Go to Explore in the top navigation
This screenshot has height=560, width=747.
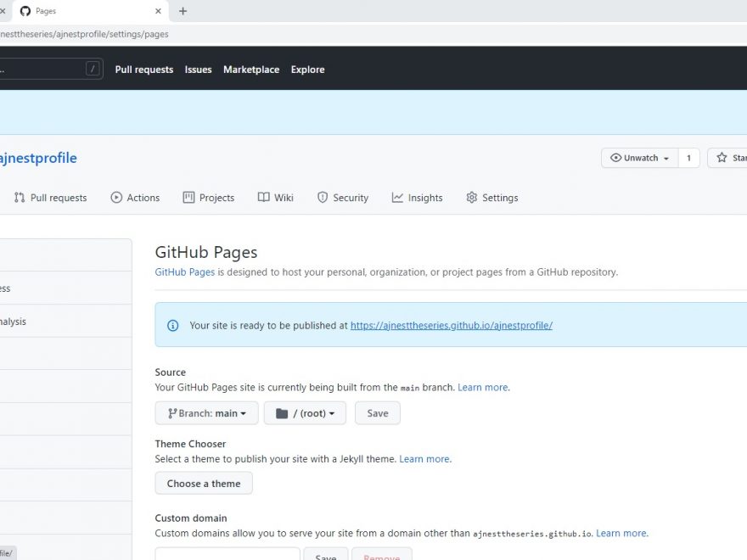click(307, 70)
